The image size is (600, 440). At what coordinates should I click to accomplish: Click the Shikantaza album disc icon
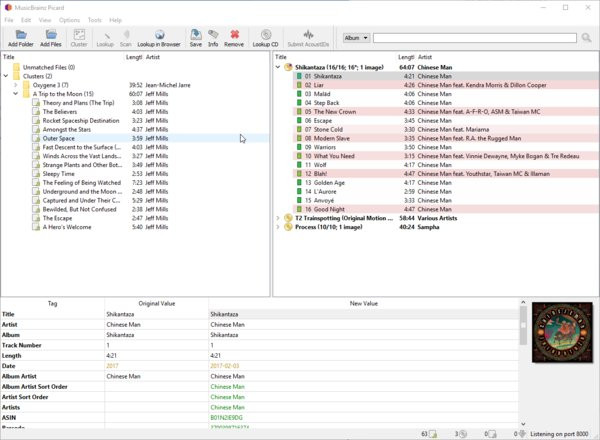point(288,67)
